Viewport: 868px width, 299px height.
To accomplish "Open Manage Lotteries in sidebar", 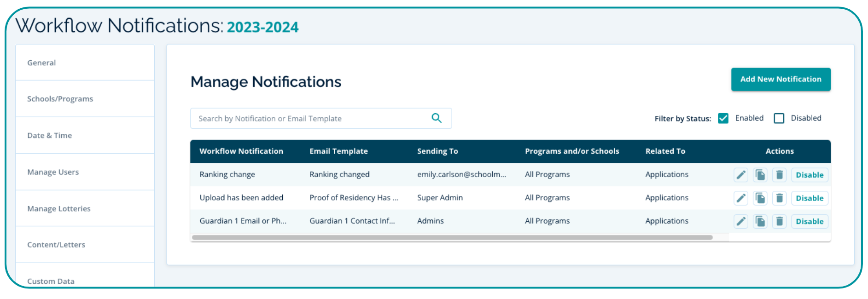I will (59, 208).
